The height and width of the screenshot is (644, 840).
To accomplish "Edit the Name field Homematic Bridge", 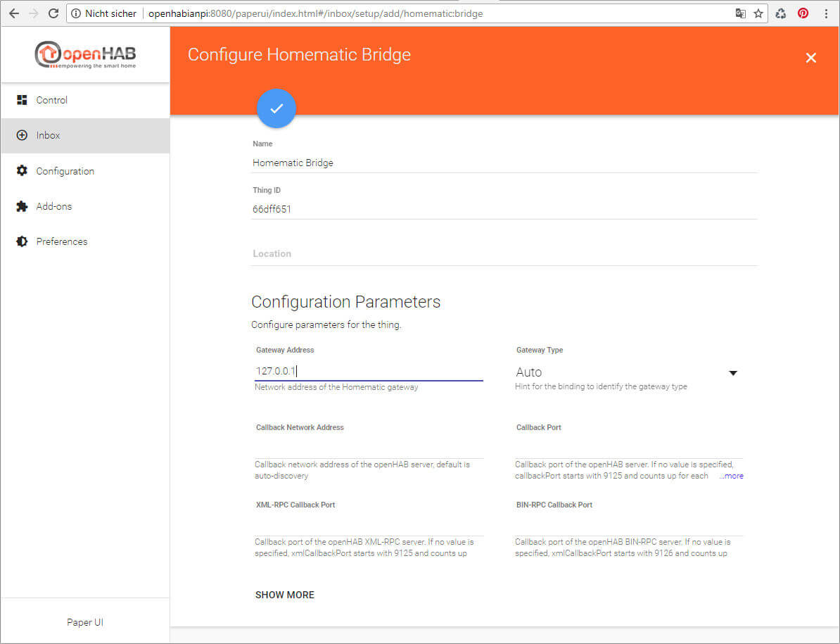I will [x=504, y=163].
